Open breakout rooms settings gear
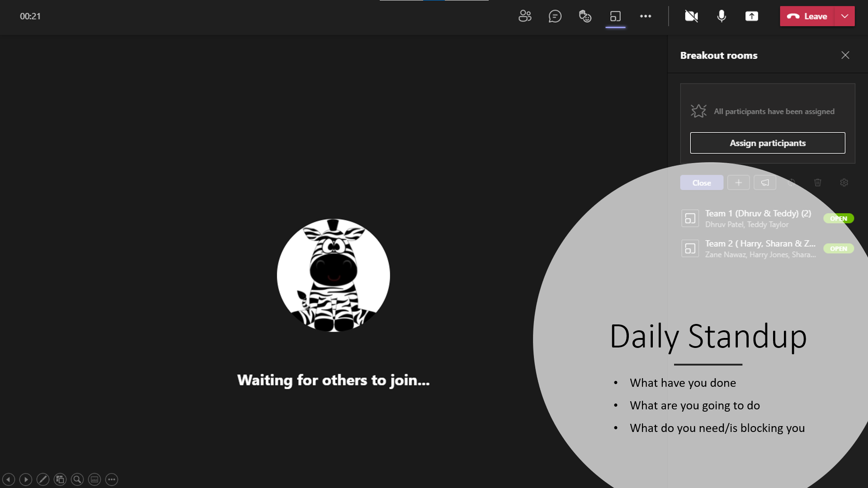Screen dimensions: 868x488 tap(844, 183)
